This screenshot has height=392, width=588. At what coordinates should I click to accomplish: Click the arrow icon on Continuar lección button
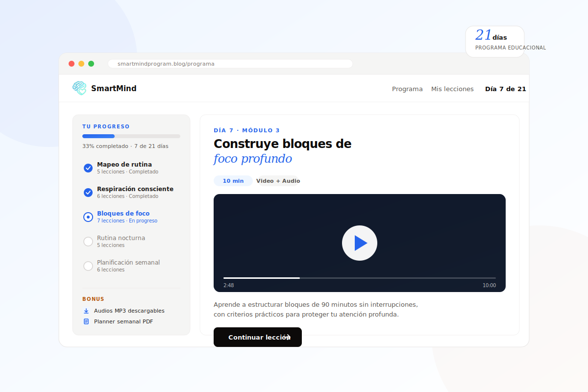click(x=288, y=337)
